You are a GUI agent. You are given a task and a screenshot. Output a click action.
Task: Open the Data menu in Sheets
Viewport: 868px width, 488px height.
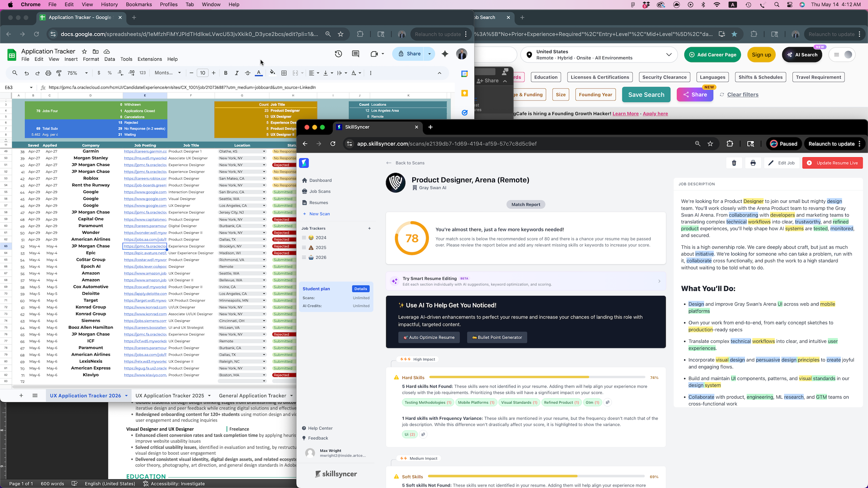(x=110, y=59)
